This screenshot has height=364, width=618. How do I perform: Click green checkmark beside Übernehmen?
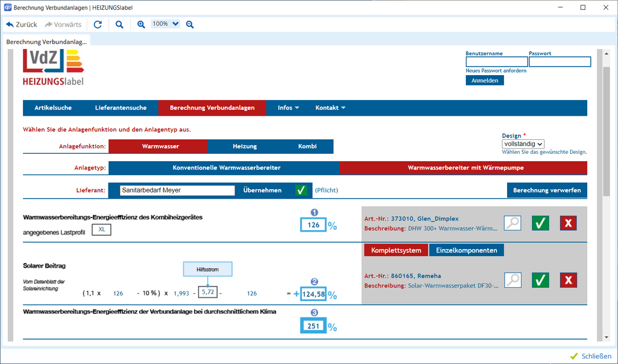(x=301, y=190)
